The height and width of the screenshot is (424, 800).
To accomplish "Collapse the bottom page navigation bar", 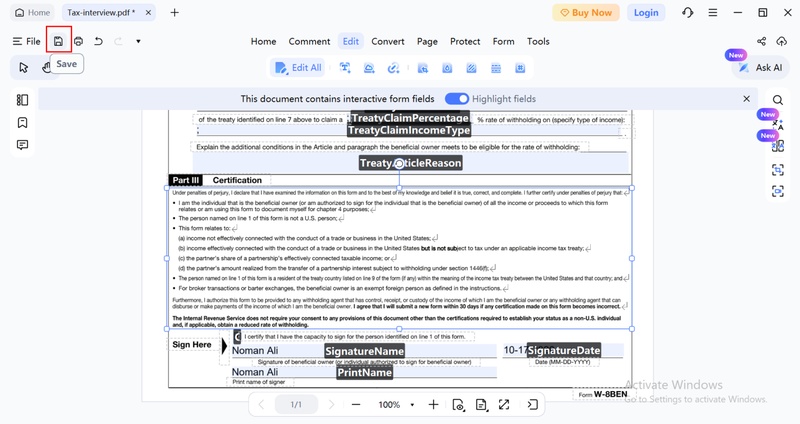I will [x=533, y=405].
